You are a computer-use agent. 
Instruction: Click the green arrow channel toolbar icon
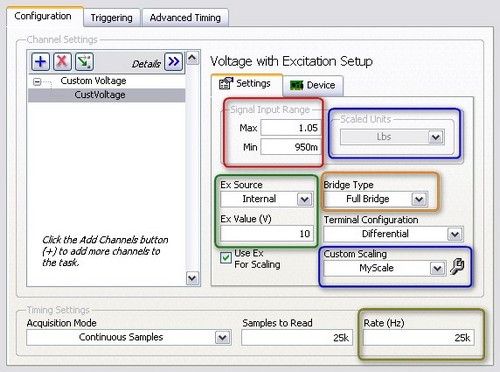84,62
